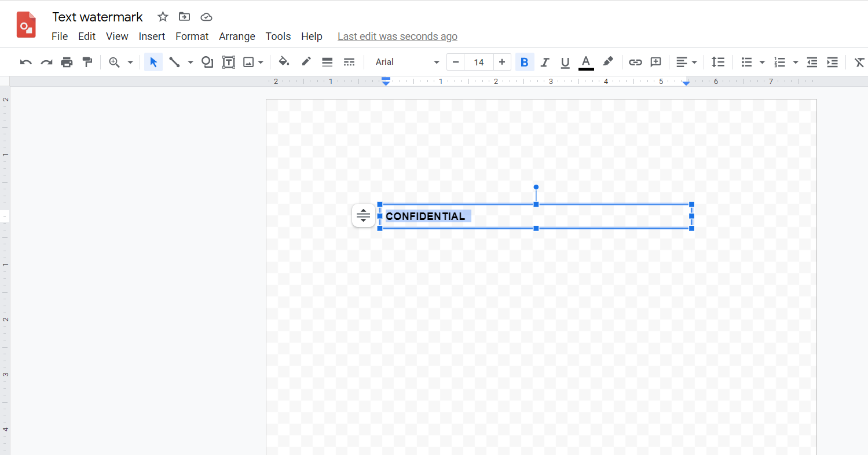Open the Last edit was seconds ago link

[397, 36]
